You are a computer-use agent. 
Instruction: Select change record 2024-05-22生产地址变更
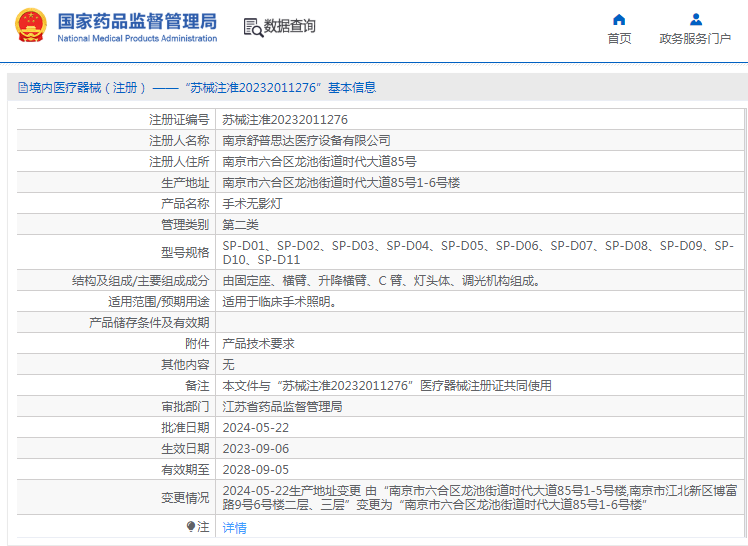(x=479, y=497)
